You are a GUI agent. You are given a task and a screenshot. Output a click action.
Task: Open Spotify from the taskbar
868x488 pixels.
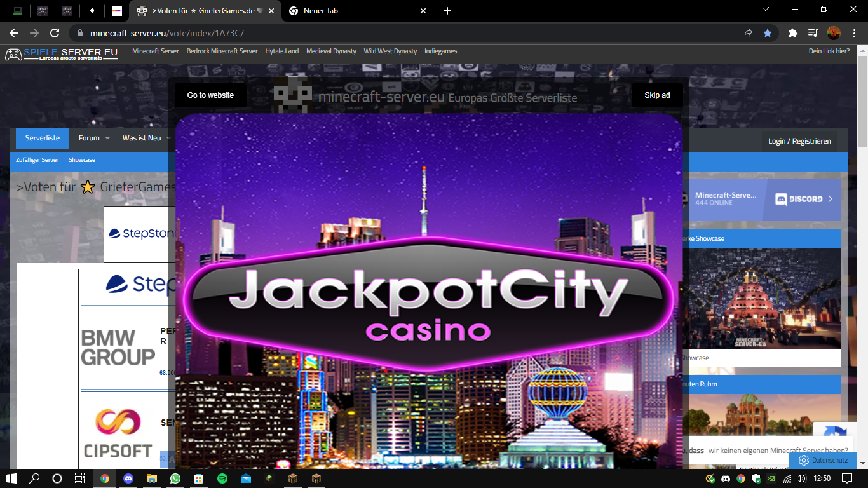click(222, 478)
